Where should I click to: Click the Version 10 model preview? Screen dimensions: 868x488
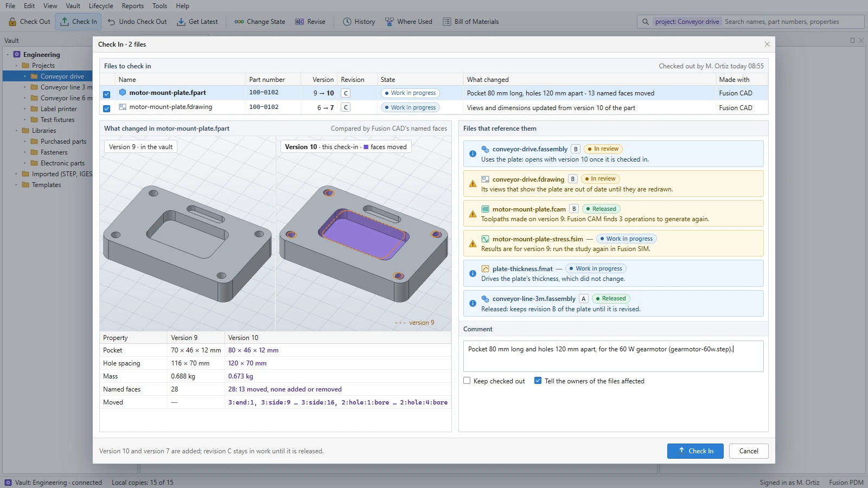coord(363,234)
